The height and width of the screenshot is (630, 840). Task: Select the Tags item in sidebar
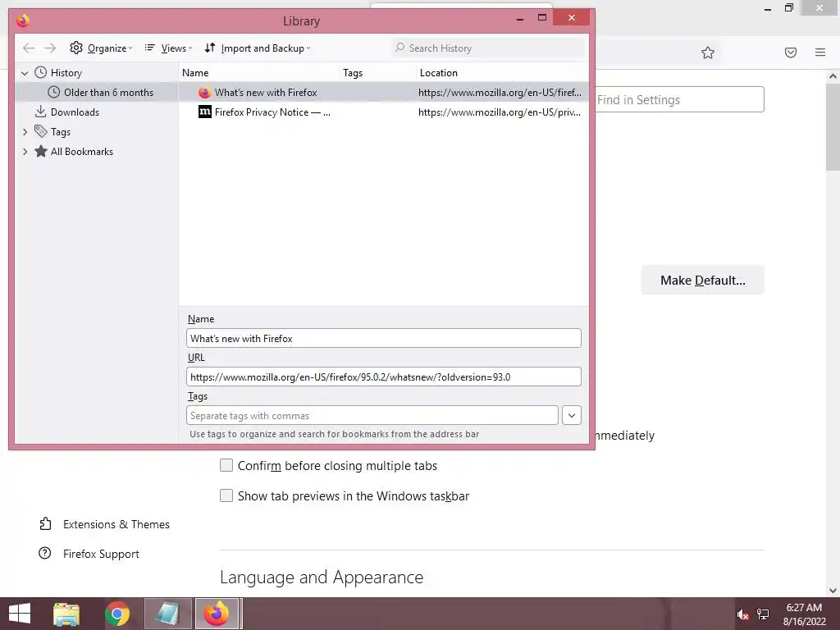pyautogui.click(x=52, y=132)
